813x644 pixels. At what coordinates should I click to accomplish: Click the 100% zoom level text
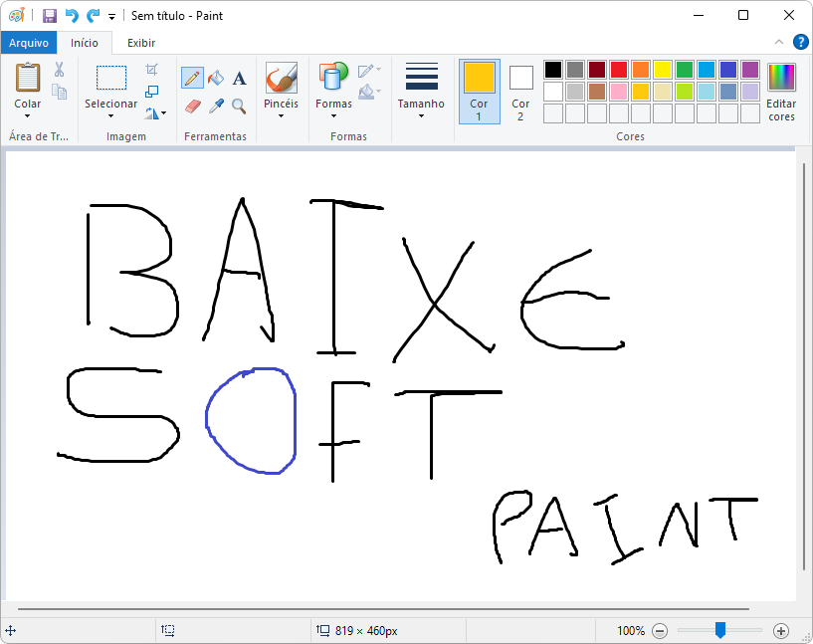[631, 631]
